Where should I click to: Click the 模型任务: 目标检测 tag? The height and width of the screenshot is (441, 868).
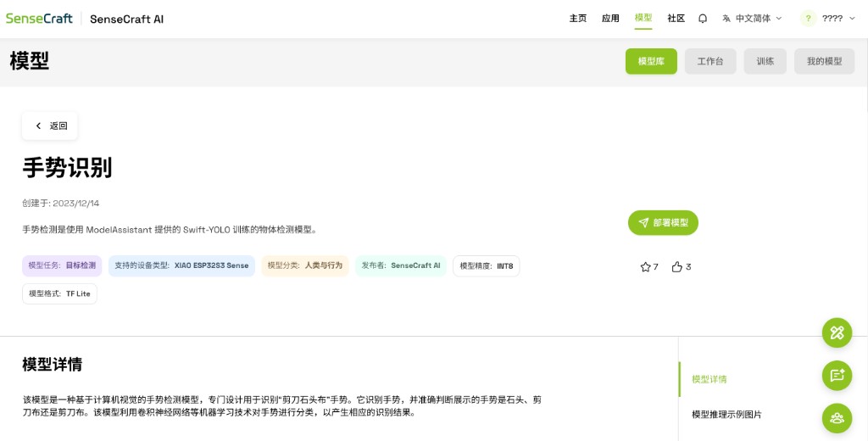[x=62, y=265]
